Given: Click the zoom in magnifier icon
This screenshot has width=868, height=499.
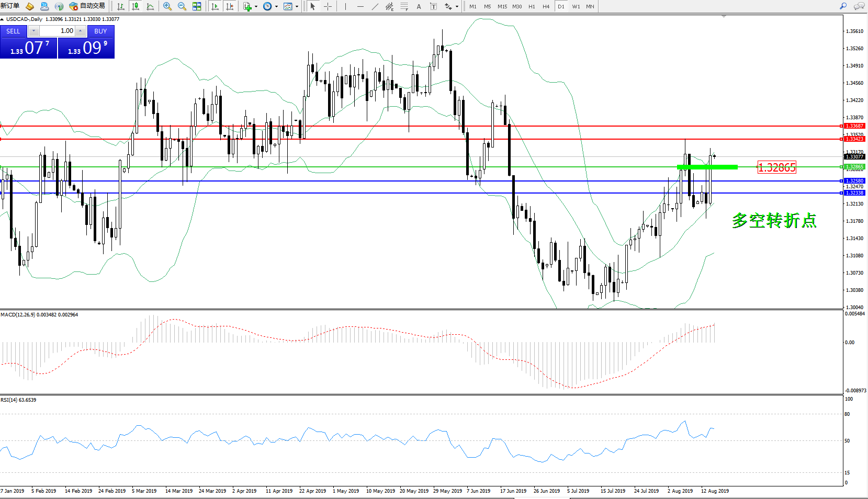Looking at the screenshot, I should (167, 6).
